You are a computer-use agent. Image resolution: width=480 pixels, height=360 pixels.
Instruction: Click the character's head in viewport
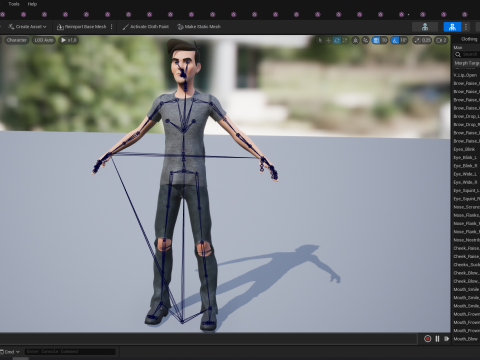tap(184, 63)
